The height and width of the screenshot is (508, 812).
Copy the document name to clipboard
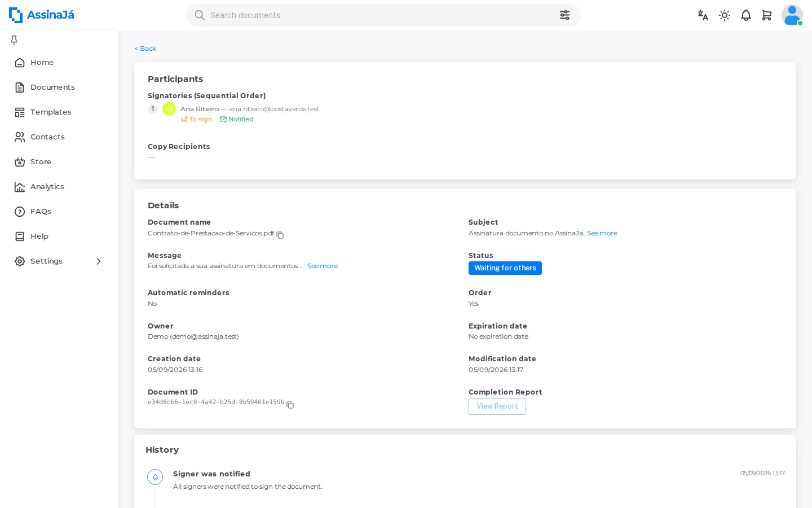pyautogui.click(x=280, y=235)
